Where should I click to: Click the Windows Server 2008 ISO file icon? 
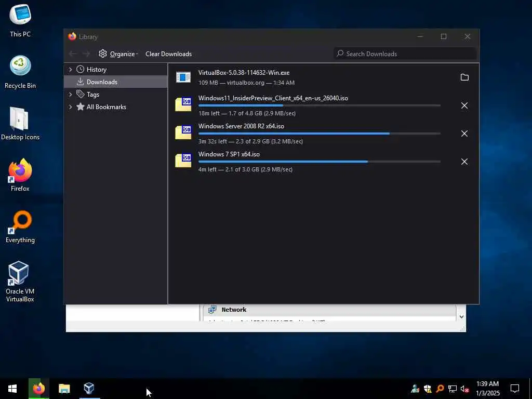point(183,132)
